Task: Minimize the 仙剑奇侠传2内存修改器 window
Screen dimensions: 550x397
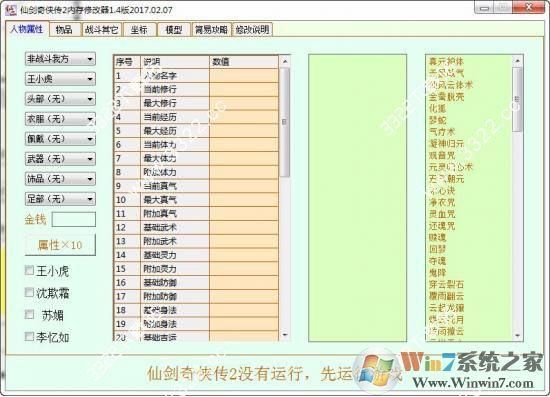Action: point(484,8)
